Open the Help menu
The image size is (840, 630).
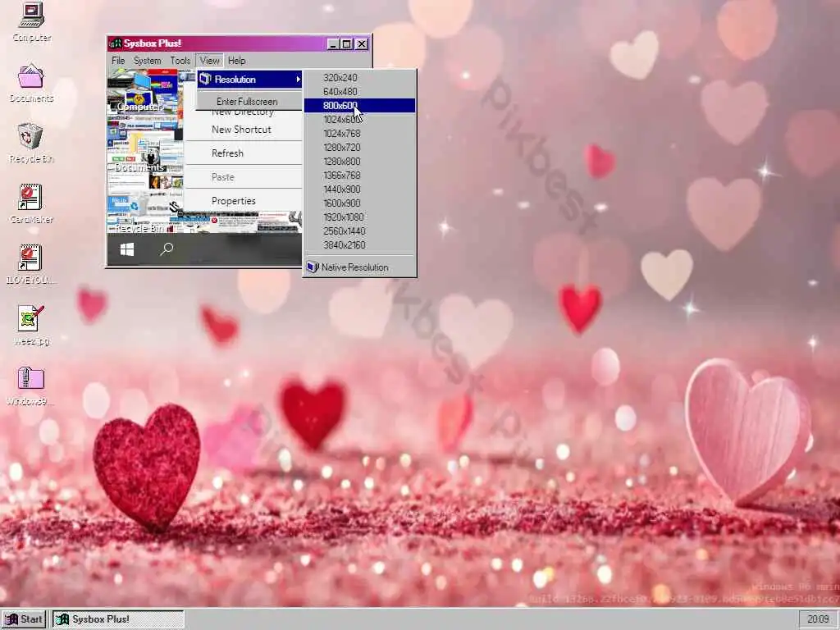(236, 61)
